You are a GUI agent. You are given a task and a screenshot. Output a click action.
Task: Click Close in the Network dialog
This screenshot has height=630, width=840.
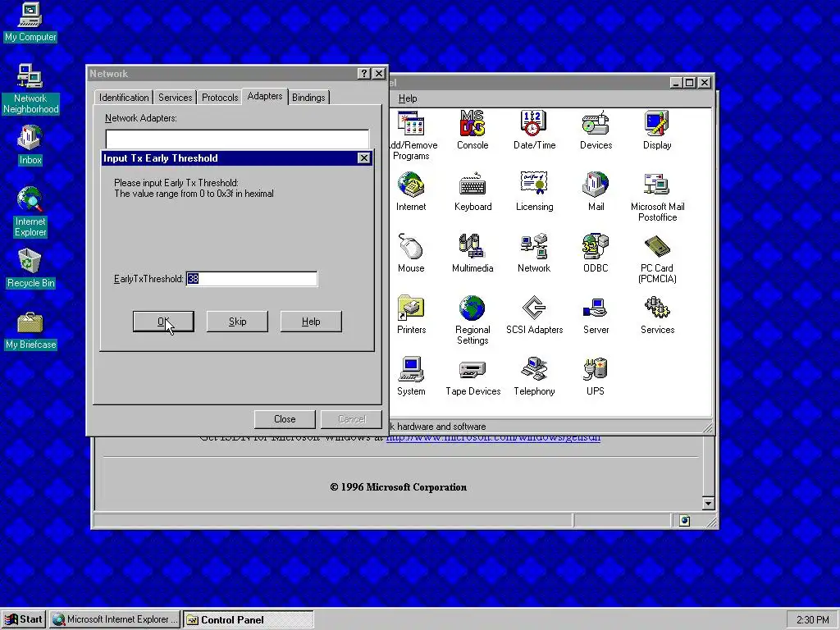(x=285, y=419)
